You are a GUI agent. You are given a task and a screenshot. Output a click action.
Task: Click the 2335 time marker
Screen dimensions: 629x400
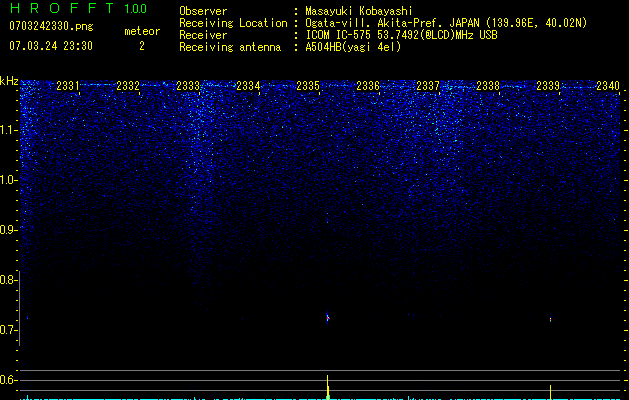click(308, 86)
